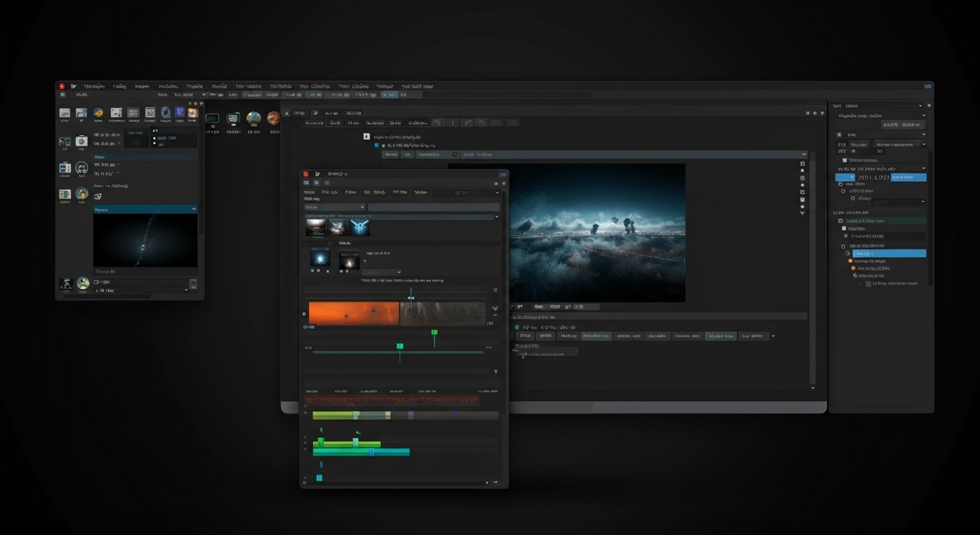
Task: Click the camera icon in the left panel
Action: [x=81, y=141]
